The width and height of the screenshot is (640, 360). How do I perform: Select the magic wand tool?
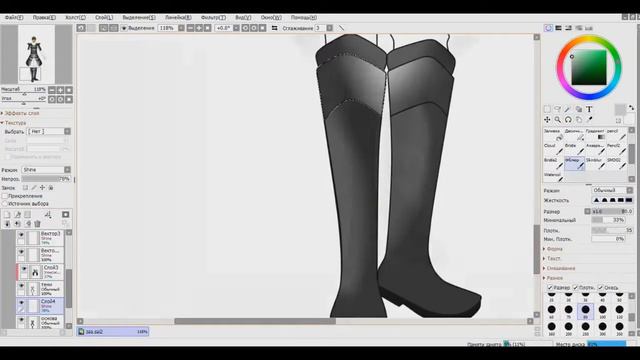coord(568,109)
